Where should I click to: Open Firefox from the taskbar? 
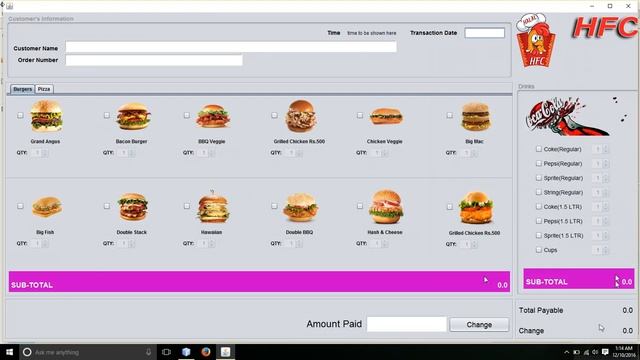[x=206, y=352]
